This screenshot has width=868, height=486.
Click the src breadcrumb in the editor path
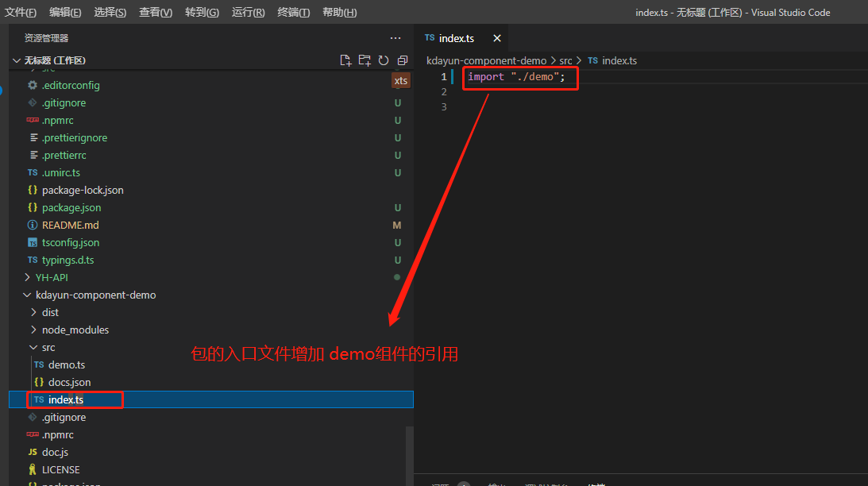click(565, 60)
